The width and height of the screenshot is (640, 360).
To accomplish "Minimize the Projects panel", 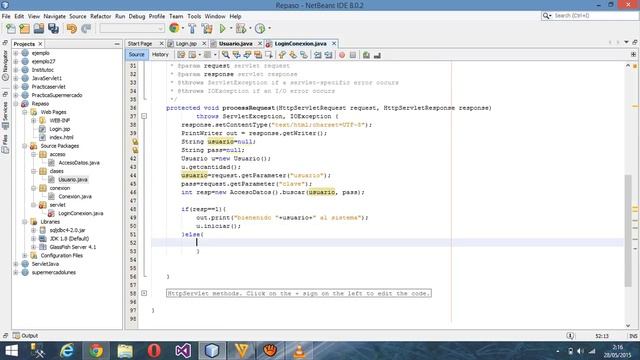I will click(x=117, y=44).
